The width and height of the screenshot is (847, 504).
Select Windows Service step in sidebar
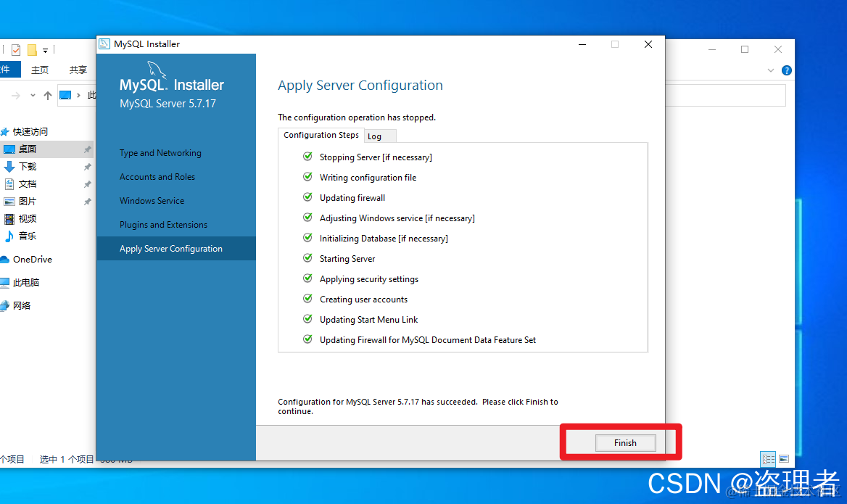pos(152,200)
